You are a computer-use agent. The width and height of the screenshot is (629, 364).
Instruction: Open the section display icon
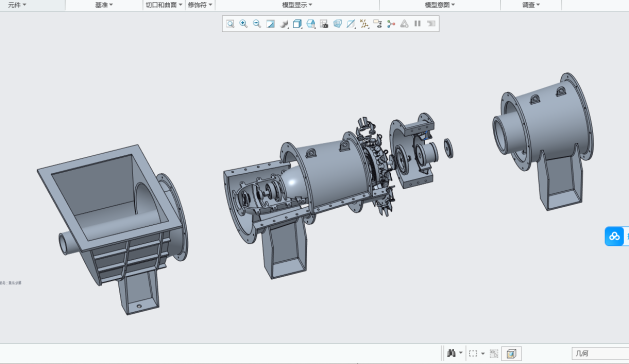[351, 24]
